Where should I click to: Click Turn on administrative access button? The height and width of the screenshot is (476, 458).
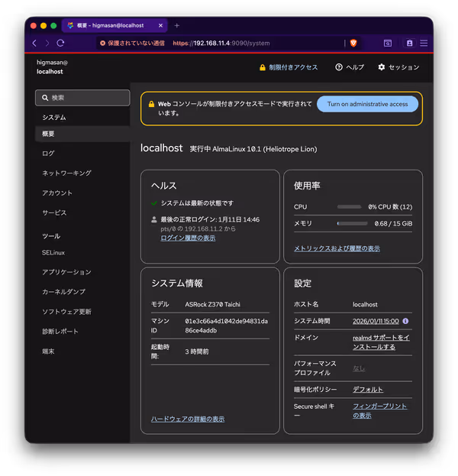367,104
